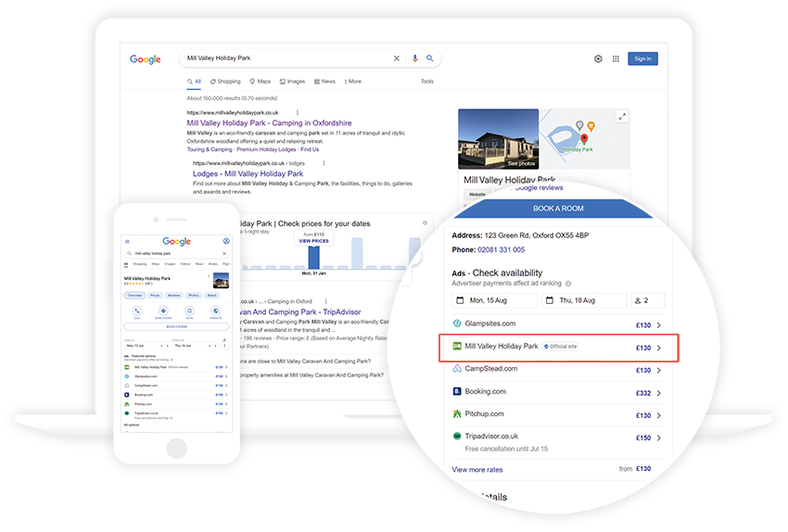Image resolution: width=788 pixels, height=532 pixels.
Task: Open the Thu, 18 Aug check-out date picker
Action: (x=584, y=300)
